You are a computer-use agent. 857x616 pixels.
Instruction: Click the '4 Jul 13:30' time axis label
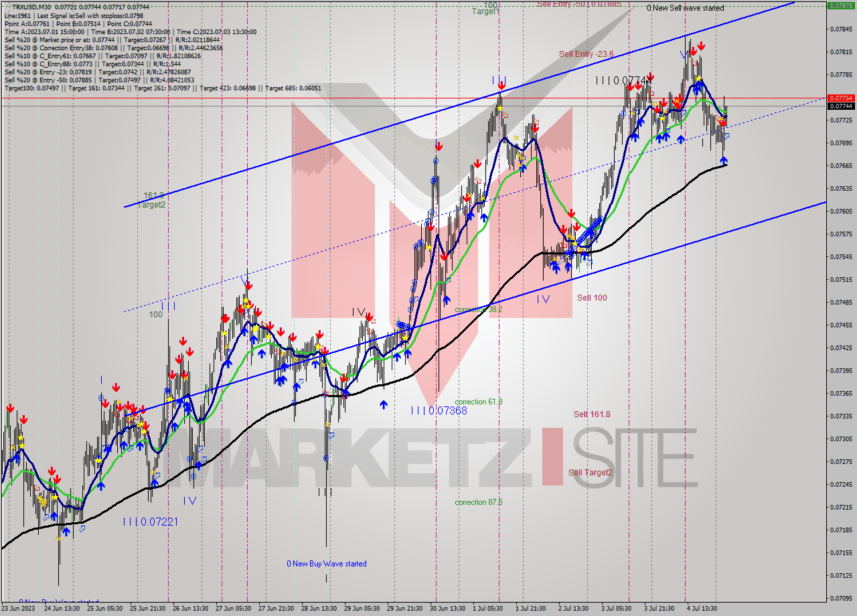(x=702, y=609)
